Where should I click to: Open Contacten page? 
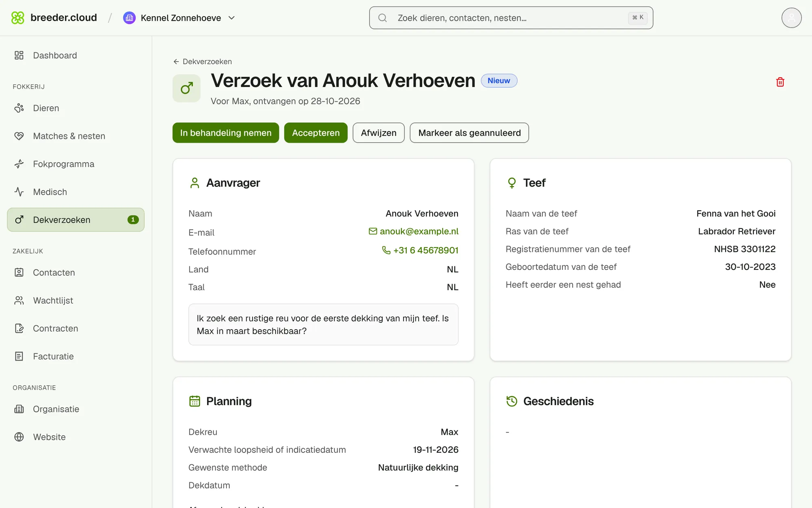click(76, 273)
